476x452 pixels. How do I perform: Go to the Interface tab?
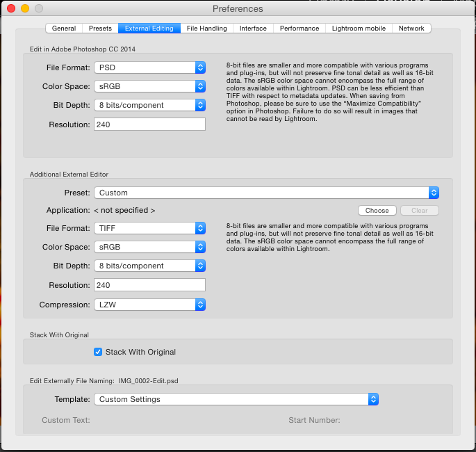click(x=253, y=29)
